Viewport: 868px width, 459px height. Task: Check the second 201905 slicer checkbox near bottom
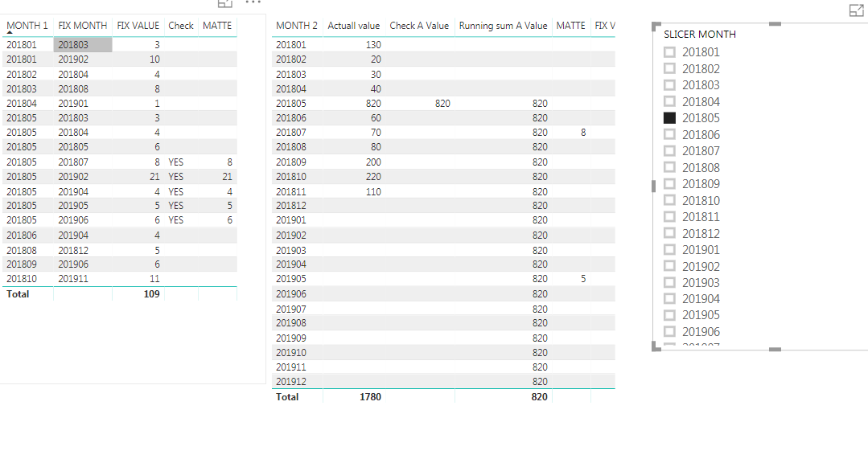click(669, 315)
